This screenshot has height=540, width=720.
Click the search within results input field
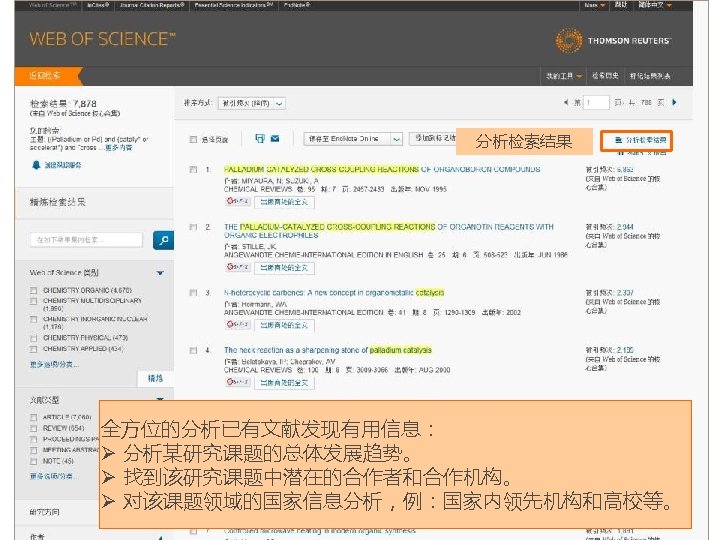point(86,240)
